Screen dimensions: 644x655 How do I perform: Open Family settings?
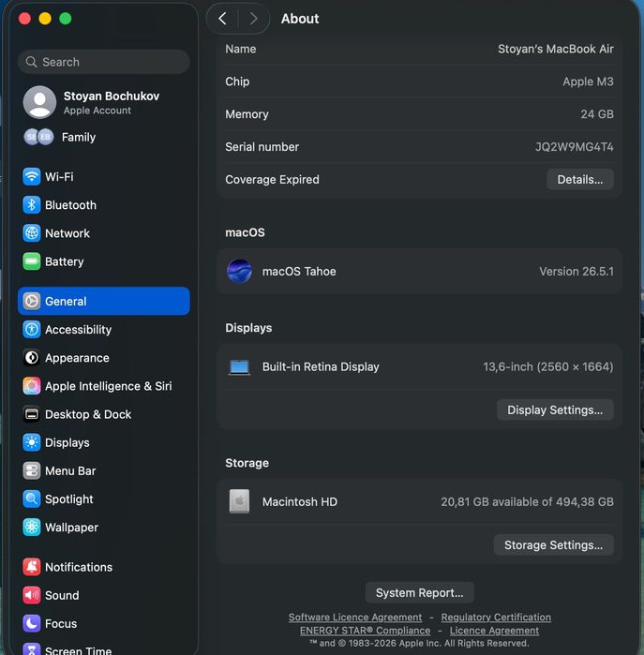coord(104,137)
